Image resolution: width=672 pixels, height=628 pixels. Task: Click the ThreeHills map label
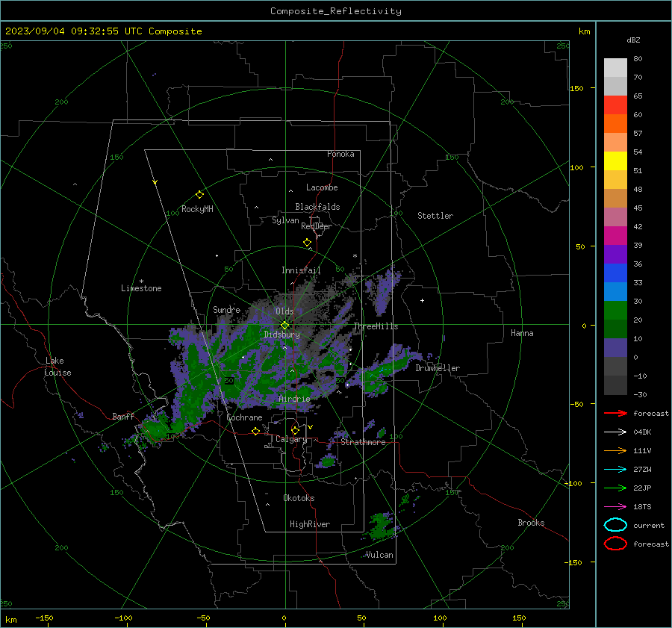pos(376,326)
